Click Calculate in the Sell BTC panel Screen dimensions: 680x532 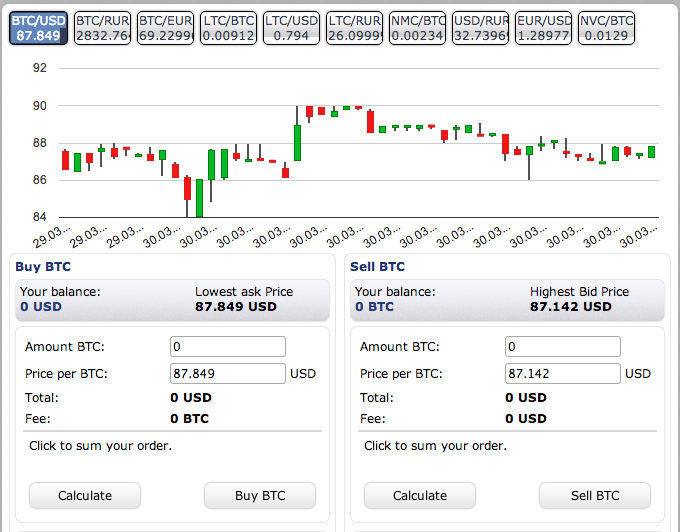(420, 496)
